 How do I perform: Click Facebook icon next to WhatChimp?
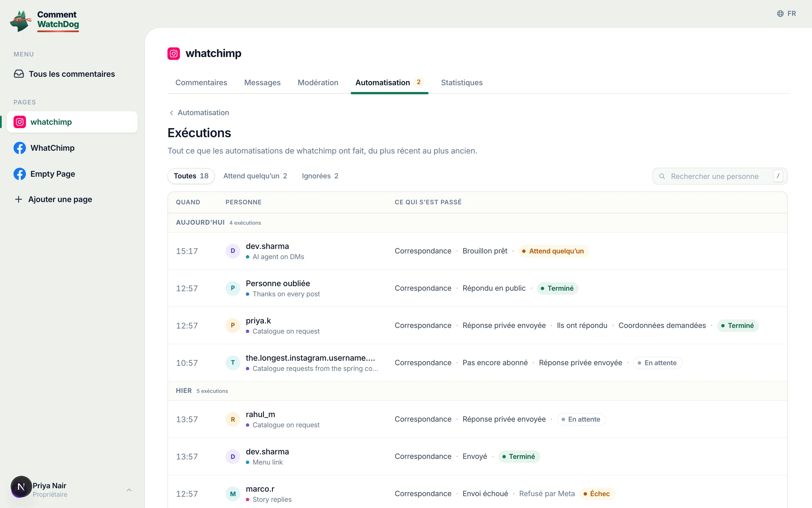[20, 148]
